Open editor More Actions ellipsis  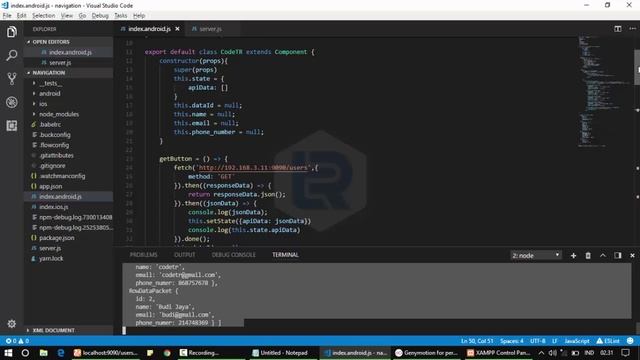632,29
